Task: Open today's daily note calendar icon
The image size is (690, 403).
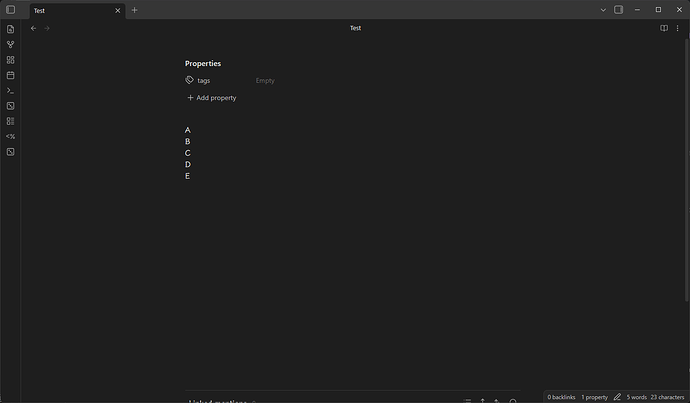Action: (11, 75)
